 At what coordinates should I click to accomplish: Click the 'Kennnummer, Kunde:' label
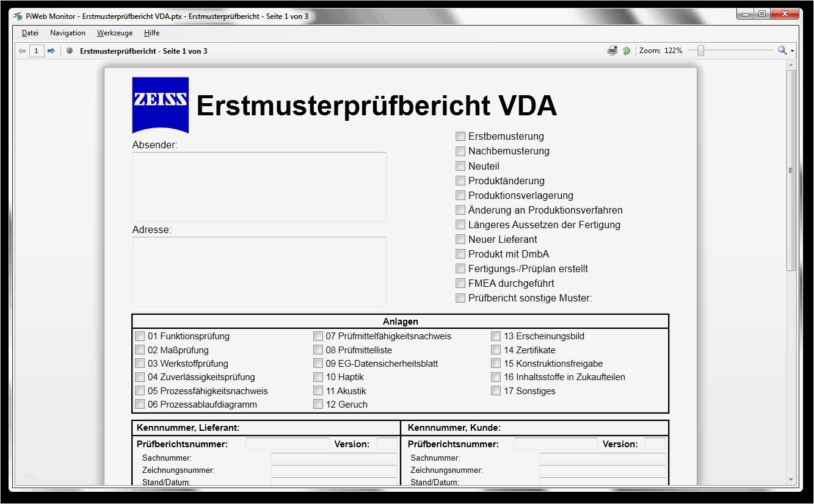[x=454, y=428]
